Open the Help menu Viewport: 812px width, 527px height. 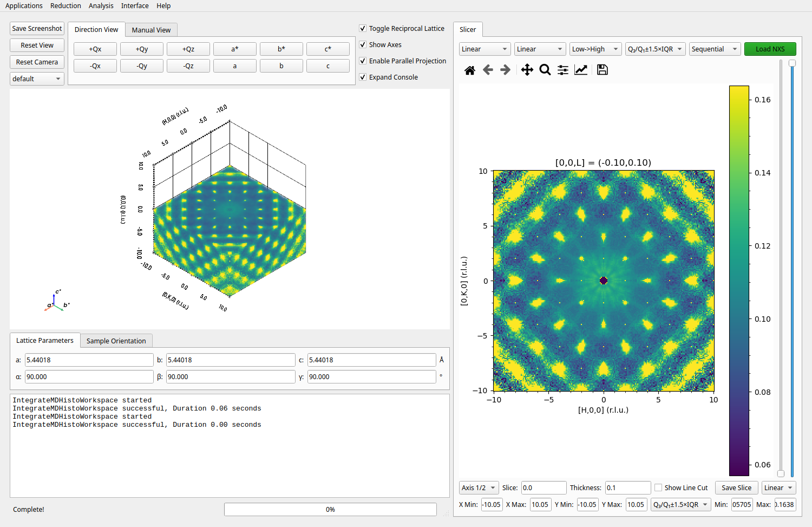click(x=163, y=5)
